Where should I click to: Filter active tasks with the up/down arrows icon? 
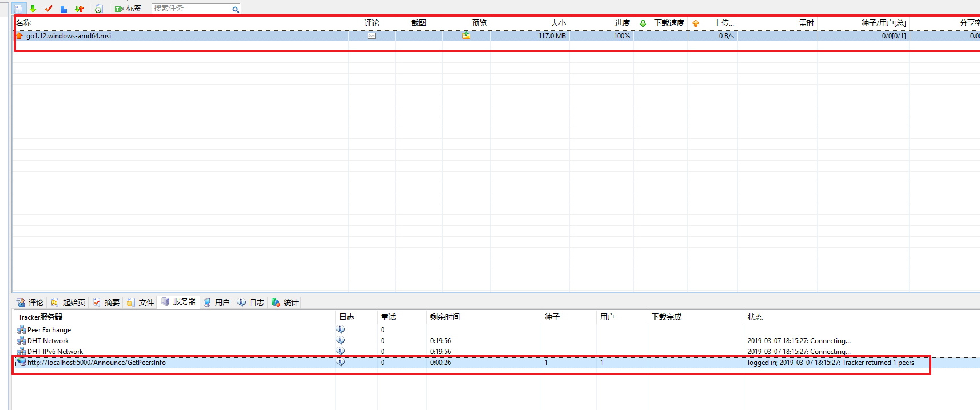click(x=80, y=9)
